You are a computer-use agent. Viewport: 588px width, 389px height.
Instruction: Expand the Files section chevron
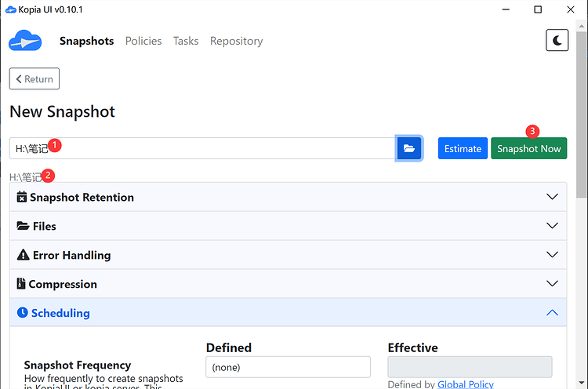click(x=552, y=226)
